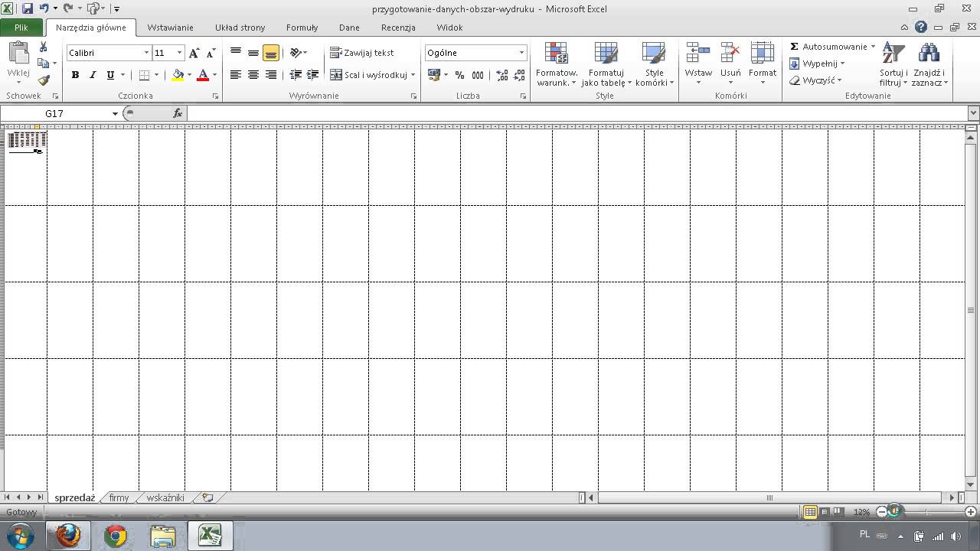Open the font size 11 dropdown
The height and width of the screenshot is (551, 980).
[x=179, y=53]
